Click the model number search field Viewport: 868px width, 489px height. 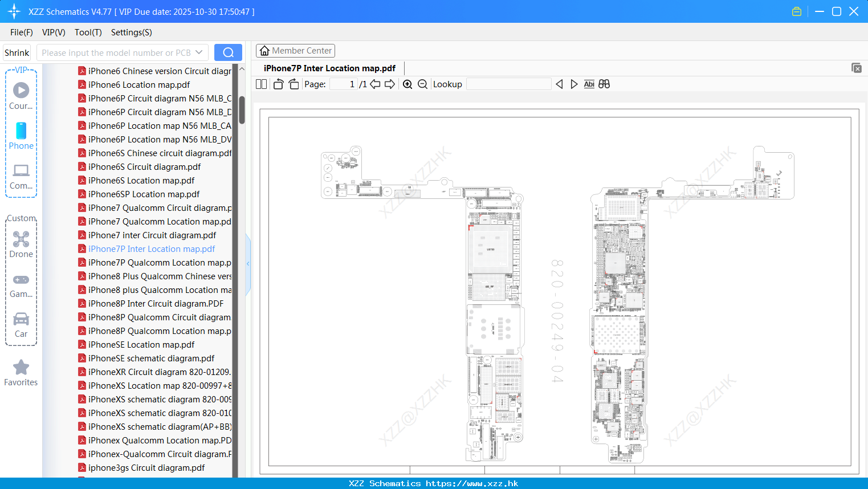click(117, 52)
